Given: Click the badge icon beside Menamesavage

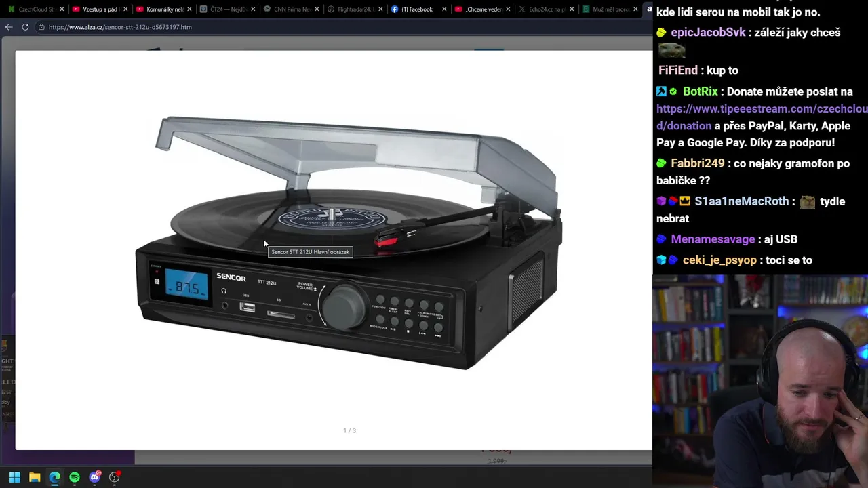Looking at the screenshot, I should [x=662, y=239].
